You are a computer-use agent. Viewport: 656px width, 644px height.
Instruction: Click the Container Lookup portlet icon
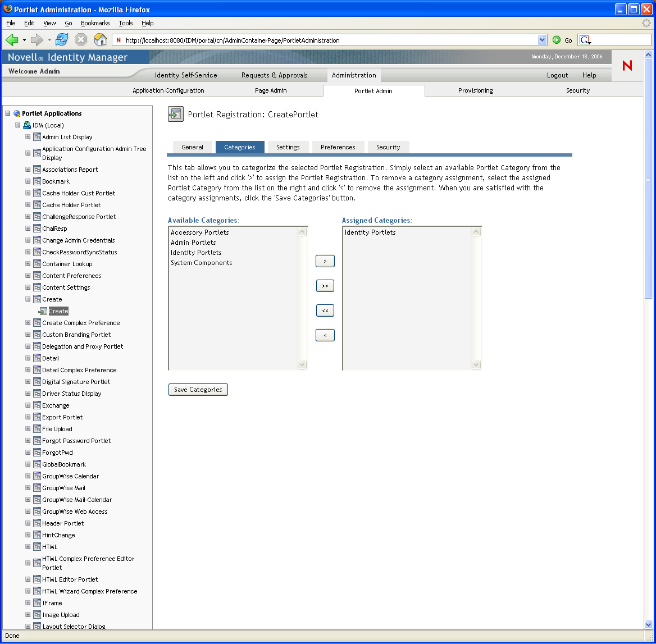(x=37, y=264)
